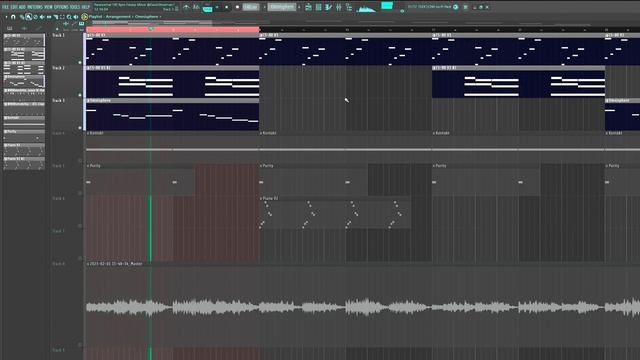Mute Track 2 with its green dot

[x=80, y=95]
